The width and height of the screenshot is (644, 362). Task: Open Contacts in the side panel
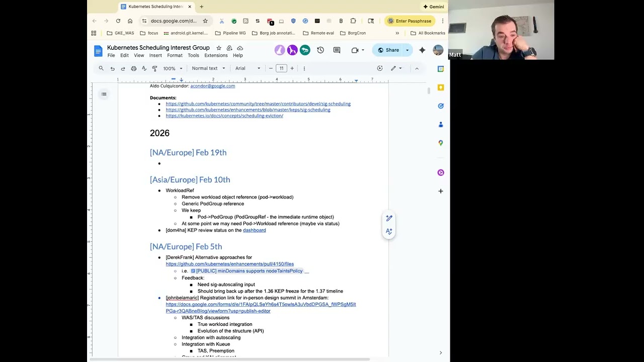click(441, 124)
